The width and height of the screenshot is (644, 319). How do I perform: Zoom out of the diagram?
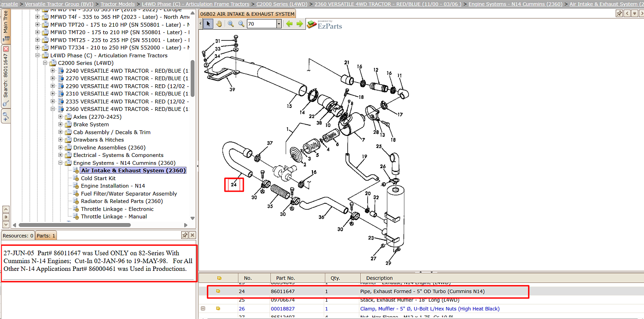pos(241,24)
